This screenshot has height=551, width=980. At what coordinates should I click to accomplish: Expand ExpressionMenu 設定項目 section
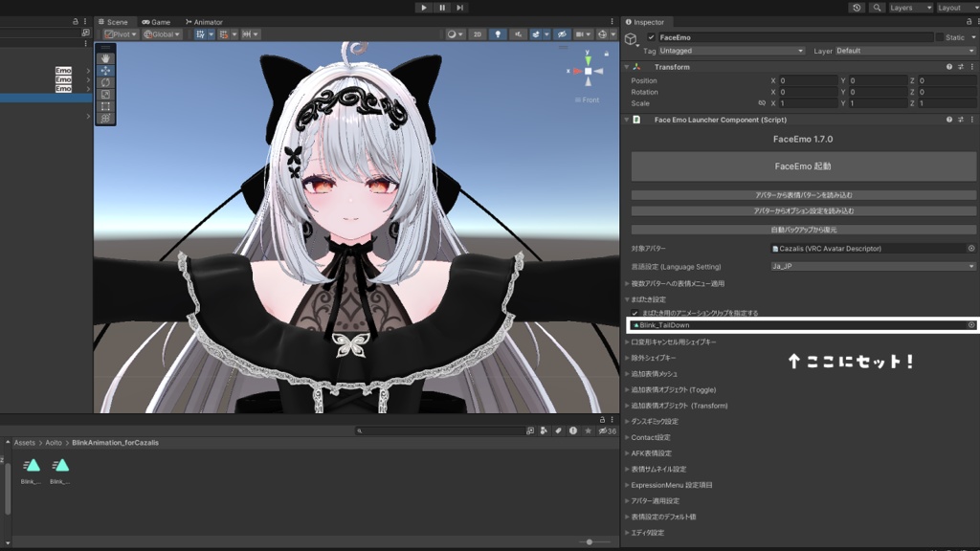[627, 485]
